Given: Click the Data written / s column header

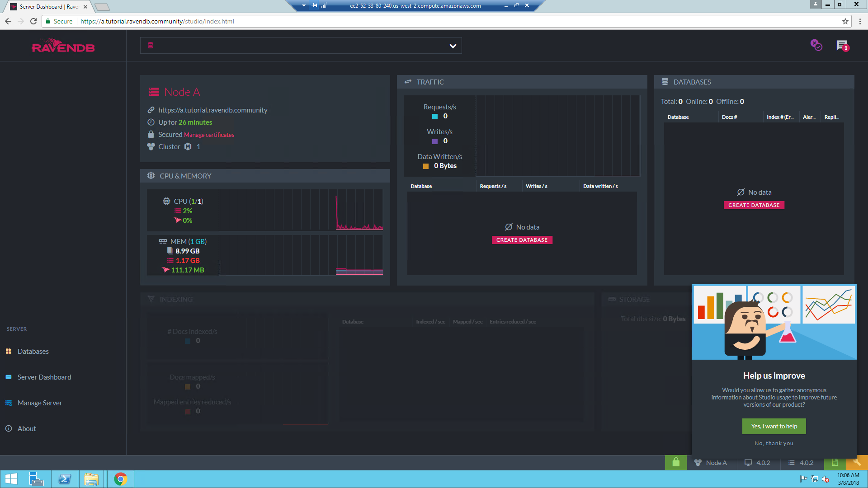Looking at the screenshot, I should click(600, 186).
